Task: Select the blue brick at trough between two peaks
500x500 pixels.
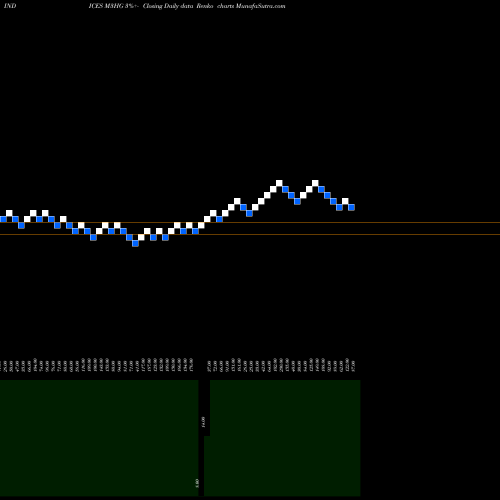Action: [x=297, y=201]
